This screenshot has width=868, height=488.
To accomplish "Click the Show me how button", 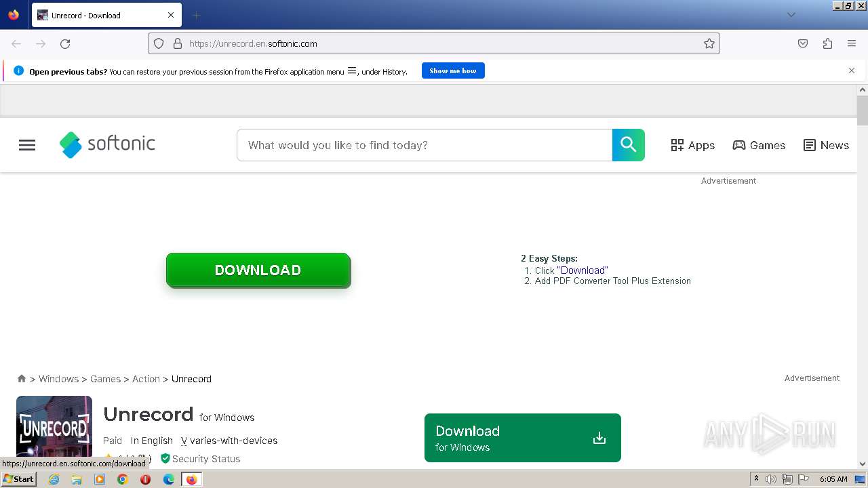I will (453, 70).
